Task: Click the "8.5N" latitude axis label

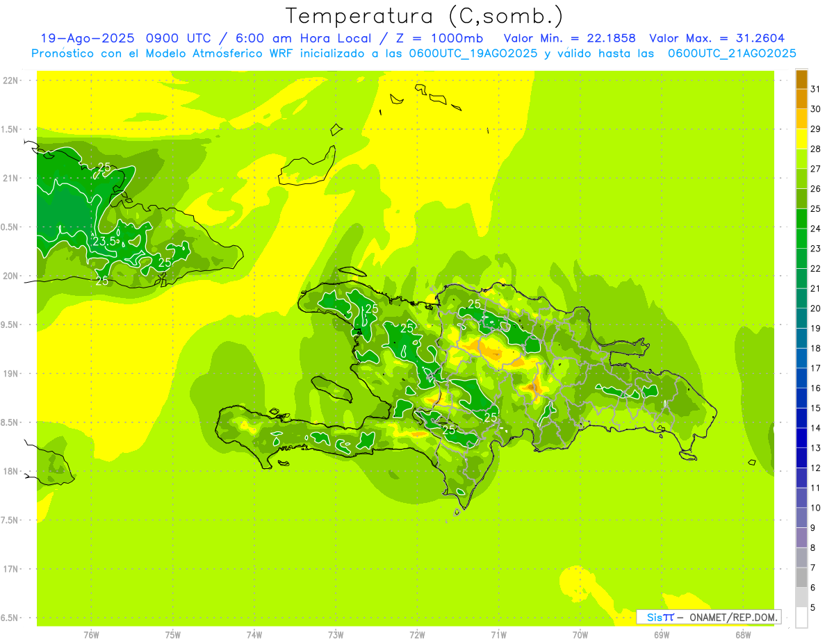Action: pyautogui.click(x=10, y=422)
